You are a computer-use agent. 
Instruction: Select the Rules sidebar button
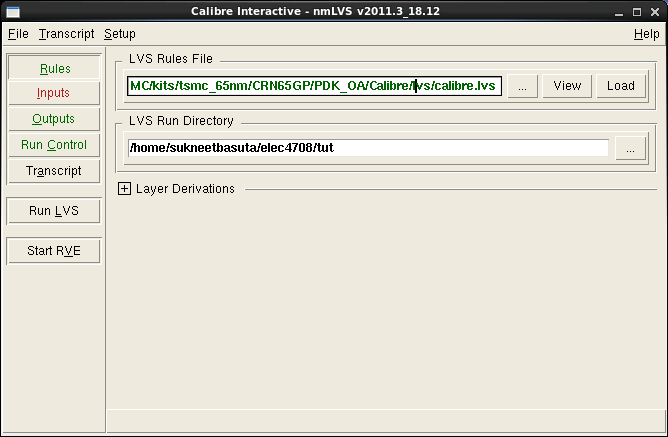[54, 68]
